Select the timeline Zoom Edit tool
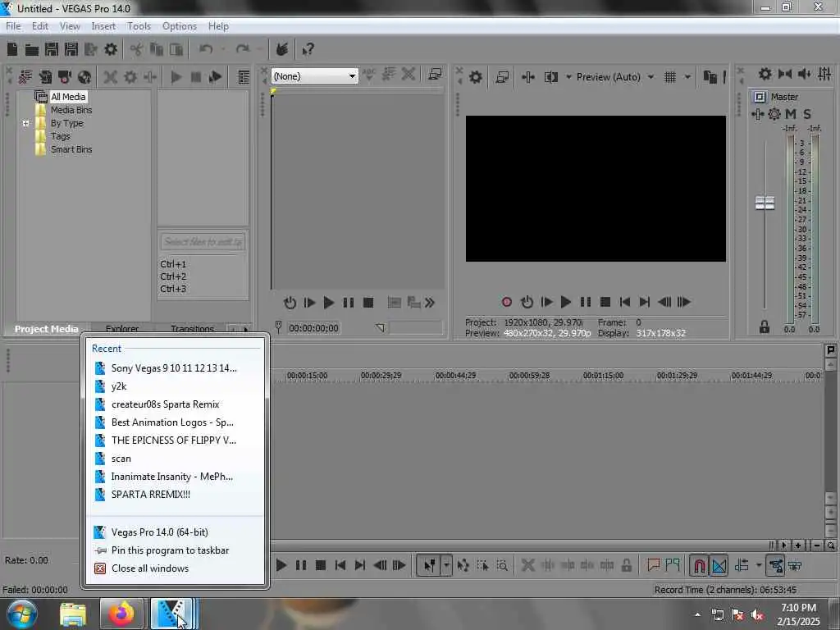 tap(502, 565)
